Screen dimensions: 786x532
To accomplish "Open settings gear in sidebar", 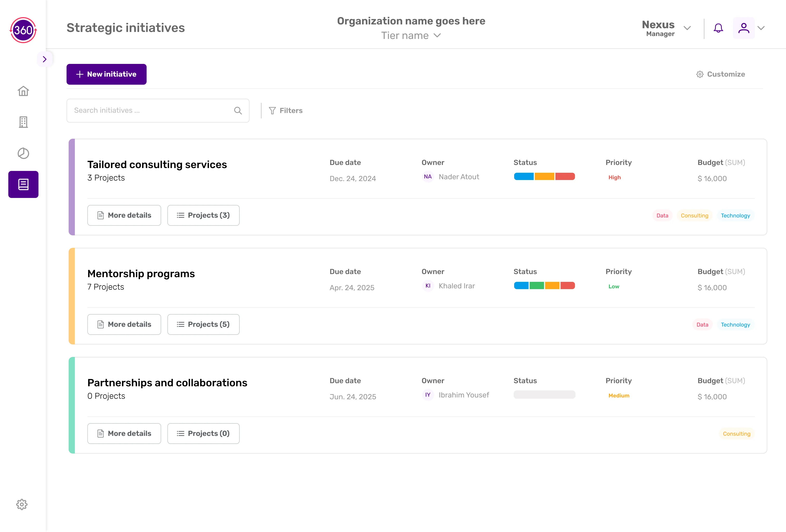I will [x=22, y=504].
